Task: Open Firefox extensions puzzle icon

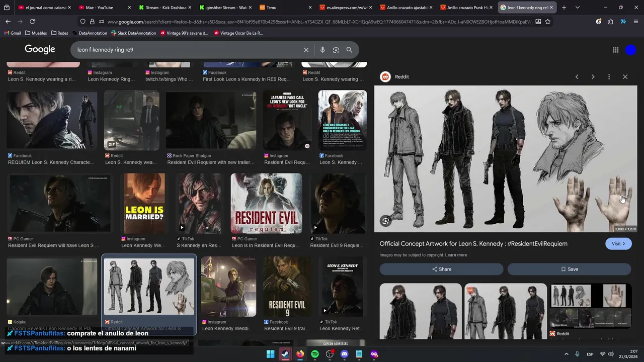Action: point(610,22)
